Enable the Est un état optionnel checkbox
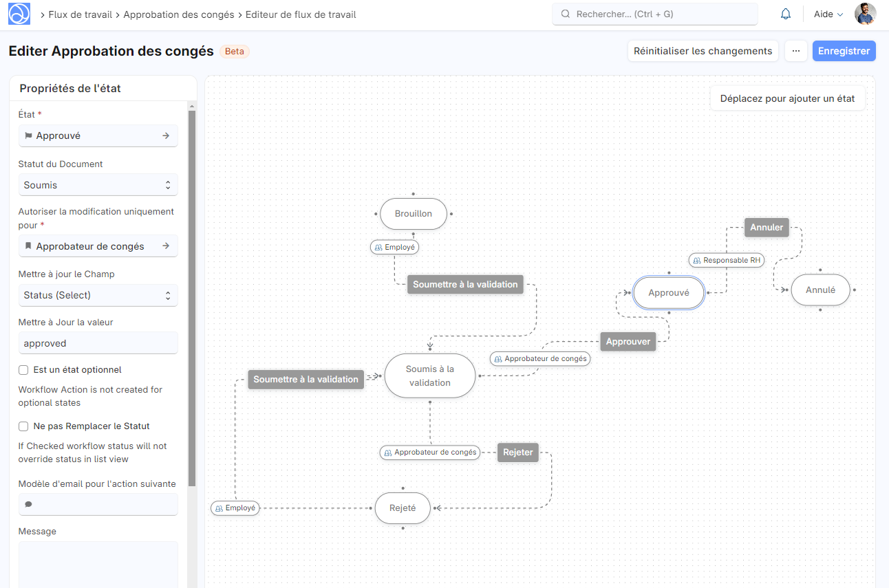This screenshot has height=588, width=889. [x=23, y=370]
